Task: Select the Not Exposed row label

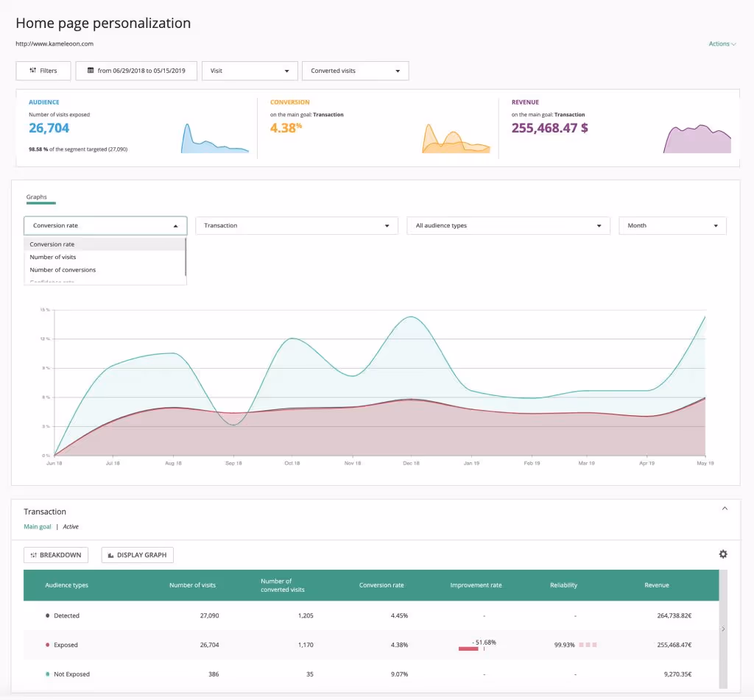Action: (x=71, y=674)
